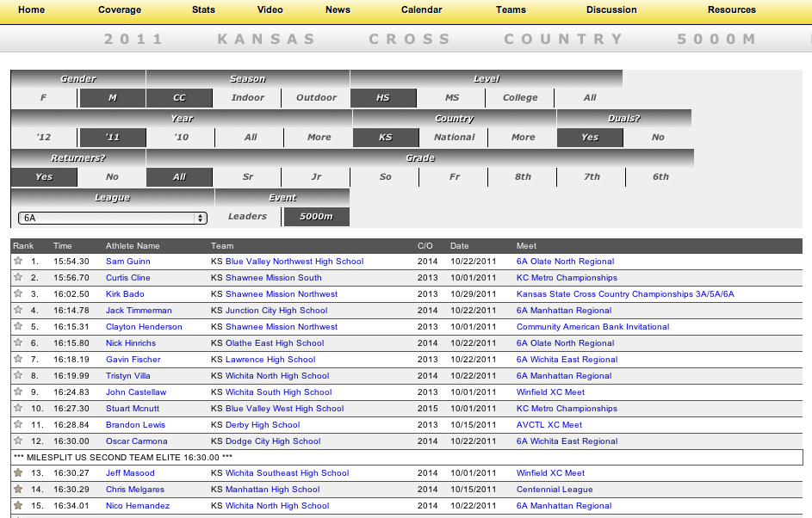Star the Jack Timmerman result row
812x518 pixels.
tap(18, 310)
